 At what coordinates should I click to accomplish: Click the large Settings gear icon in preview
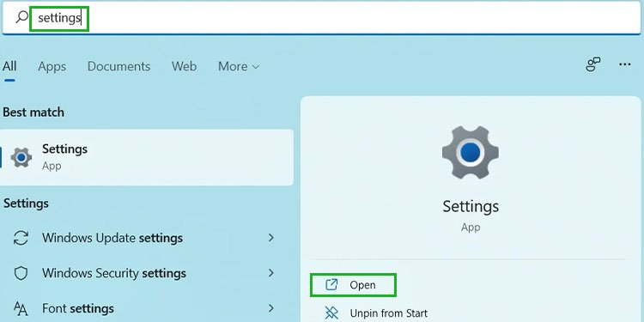[x=471, y=152]
